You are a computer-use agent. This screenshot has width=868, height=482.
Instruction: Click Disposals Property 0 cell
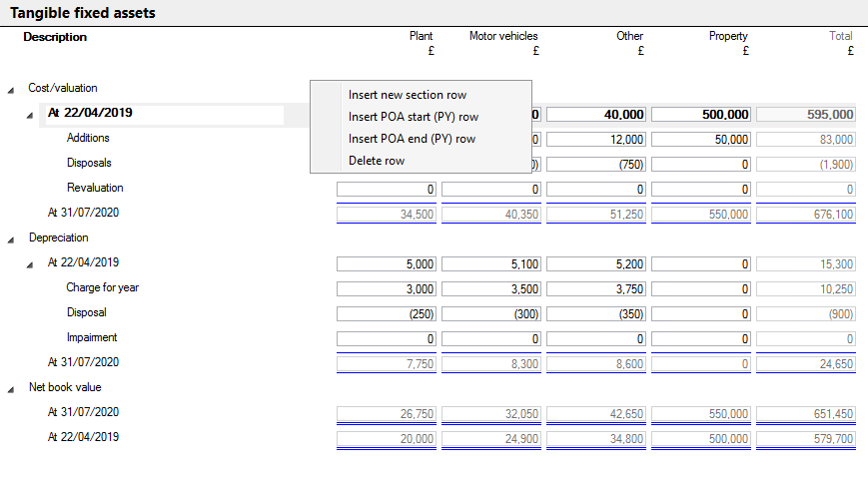point(701,165)
